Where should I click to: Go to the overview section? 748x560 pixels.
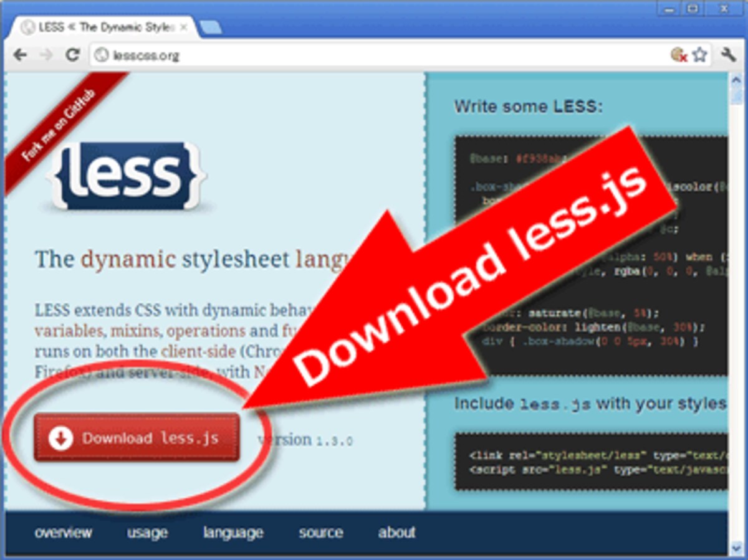coord(64,533)
